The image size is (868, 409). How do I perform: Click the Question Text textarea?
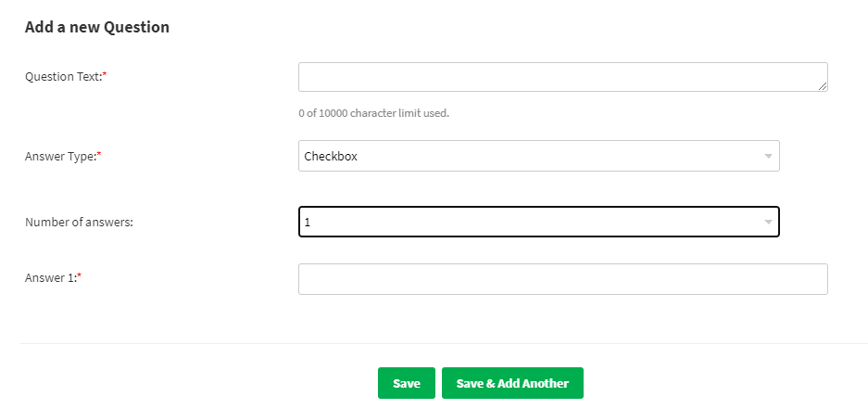562,77
